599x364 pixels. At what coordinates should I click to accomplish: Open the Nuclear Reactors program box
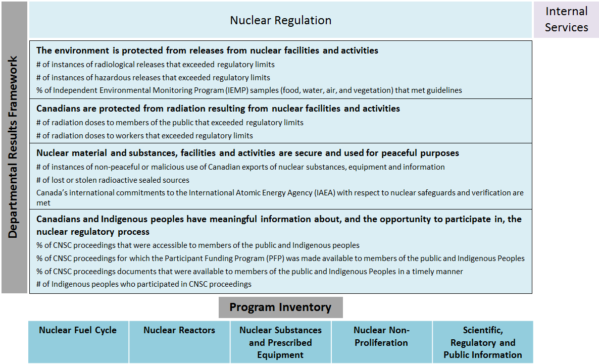tap(179, 342)
